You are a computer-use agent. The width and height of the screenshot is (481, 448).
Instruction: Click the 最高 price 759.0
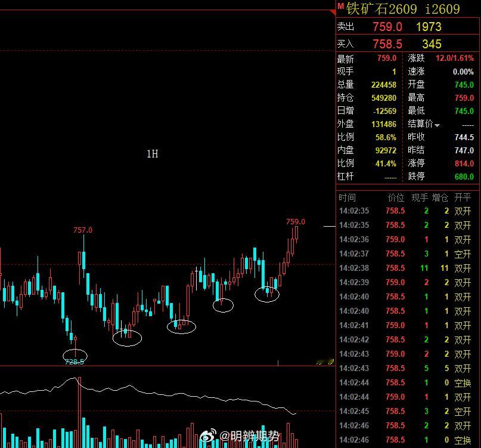click(464, 98)
